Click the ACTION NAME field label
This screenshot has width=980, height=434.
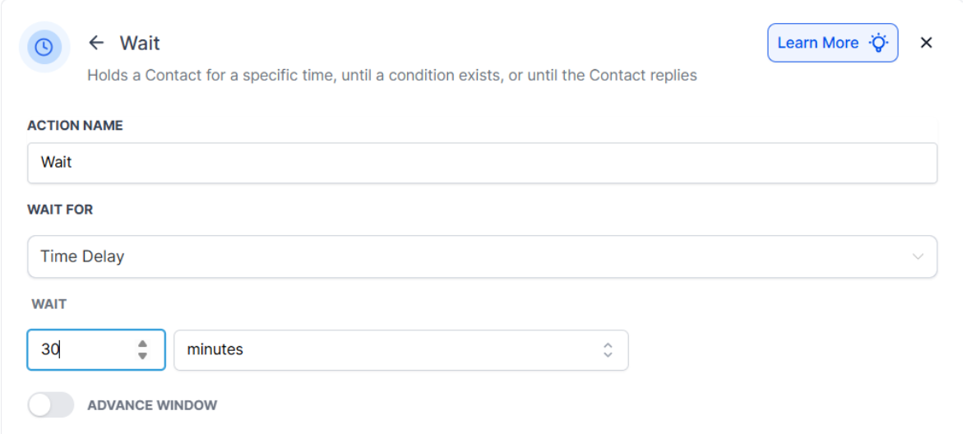pos(75,126)
